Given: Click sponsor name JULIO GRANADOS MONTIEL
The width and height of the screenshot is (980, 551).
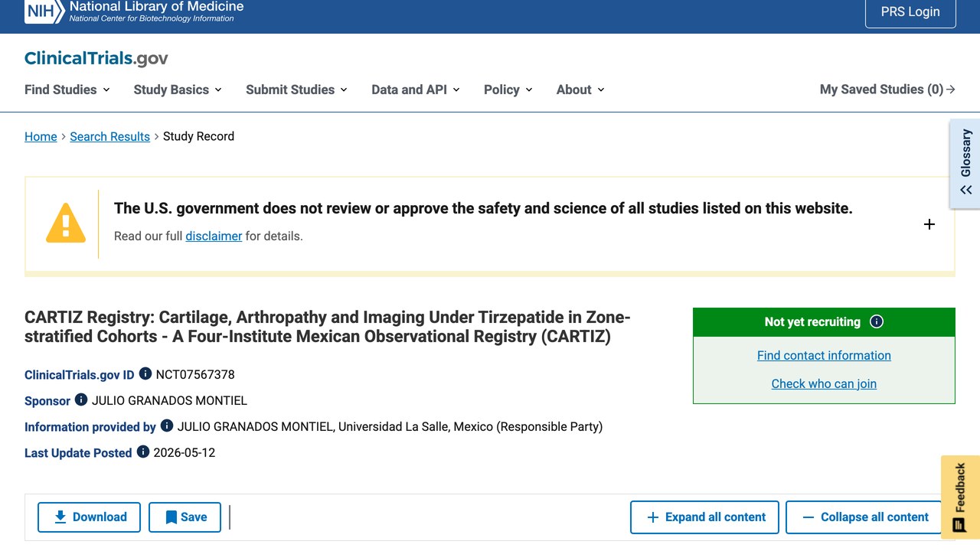Looking at the screenshot, I should tap(169, 400).
